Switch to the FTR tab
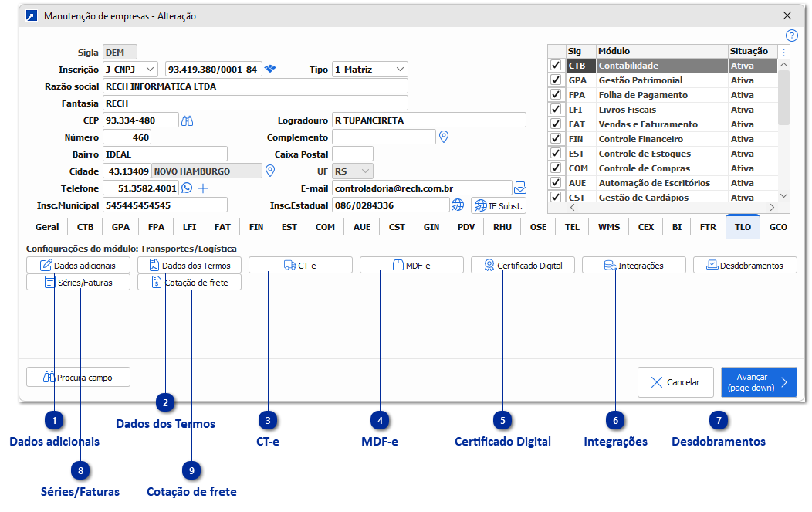Screen dimensions: 812x512 [708, 227]
